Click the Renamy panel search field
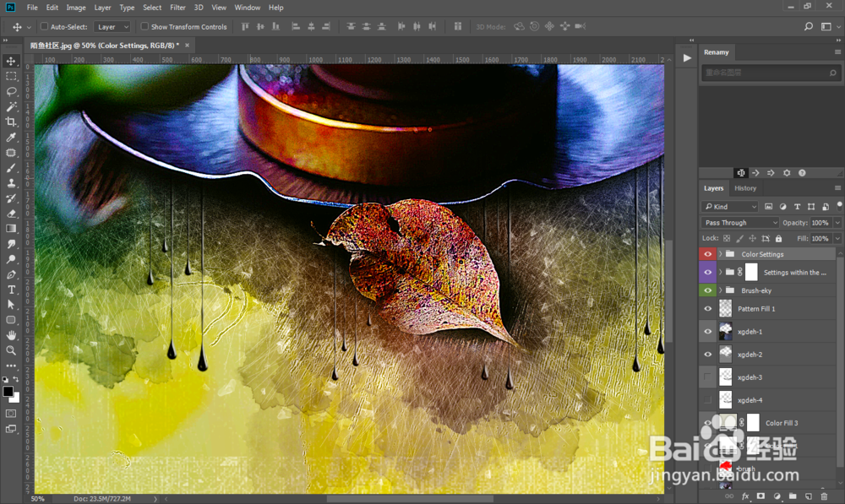This screenshot has height=504, width=845. click(x=770, y=73)
